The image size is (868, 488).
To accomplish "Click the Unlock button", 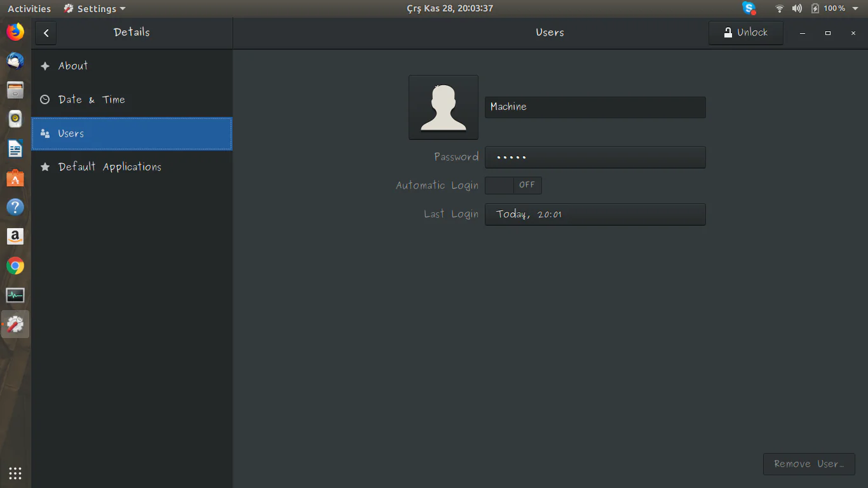I will pyautogui.click(x=746, y=33).
